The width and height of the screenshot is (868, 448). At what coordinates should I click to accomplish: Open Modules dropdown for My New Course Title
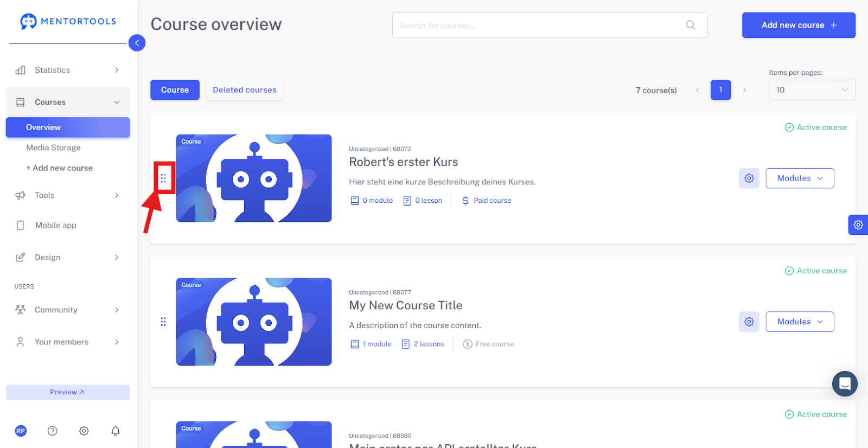[800, 322]
